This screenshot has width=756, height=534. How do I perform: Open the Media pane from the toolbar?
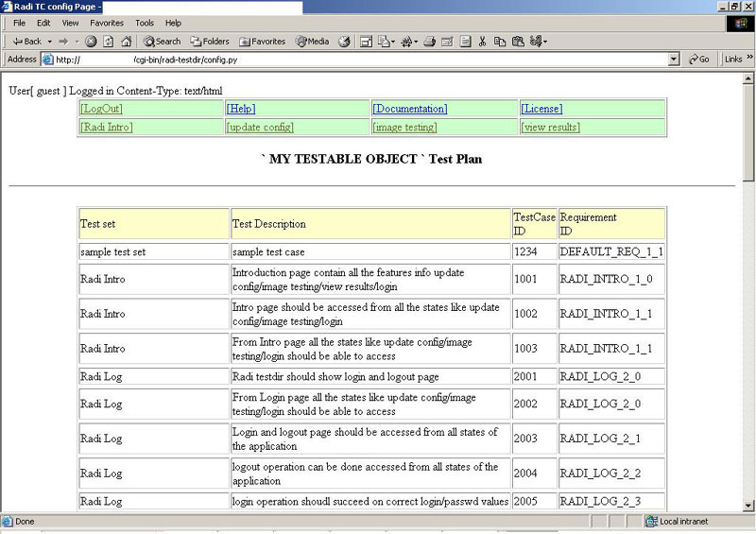click(x=312, y=42)
